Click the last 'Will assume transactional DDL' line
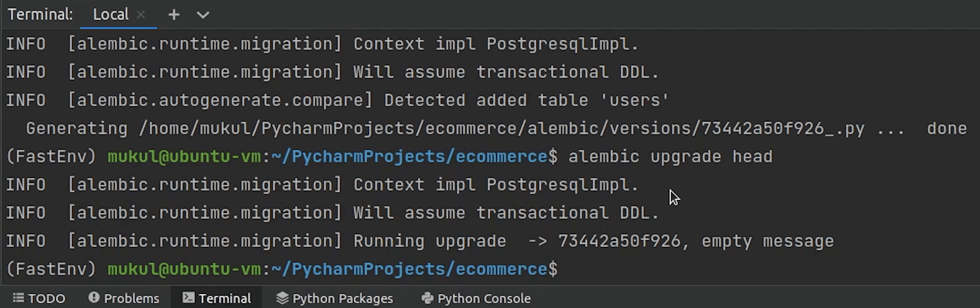This screenshot has width=980, height=308. (x=506, y=213)
